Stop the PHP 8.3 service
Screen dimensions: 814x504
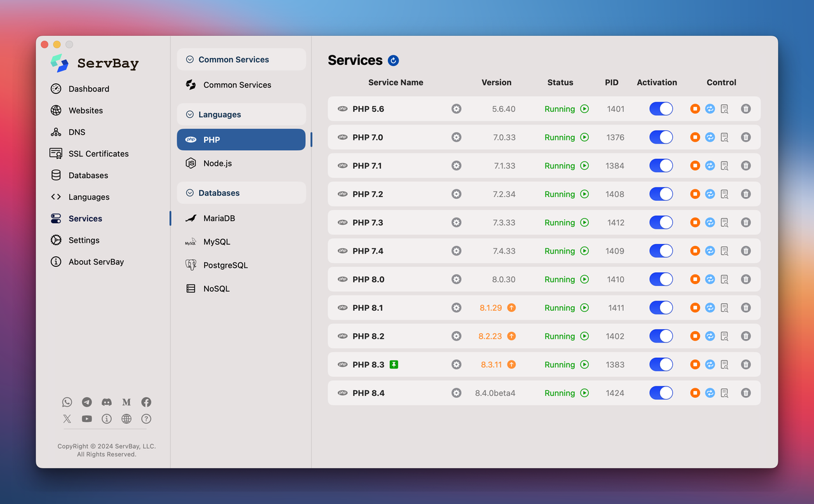pos(695,364)
